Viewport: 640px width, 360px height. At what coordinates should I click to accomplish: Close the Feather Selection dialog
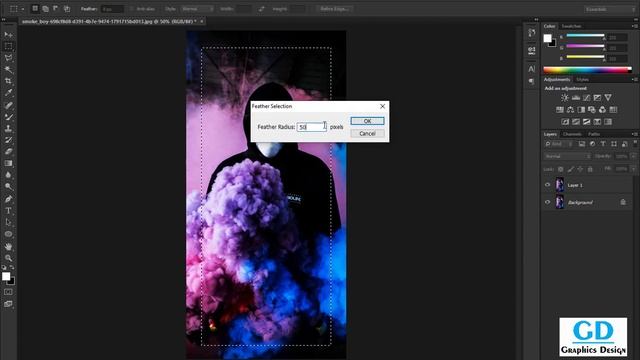click(382, 106)
